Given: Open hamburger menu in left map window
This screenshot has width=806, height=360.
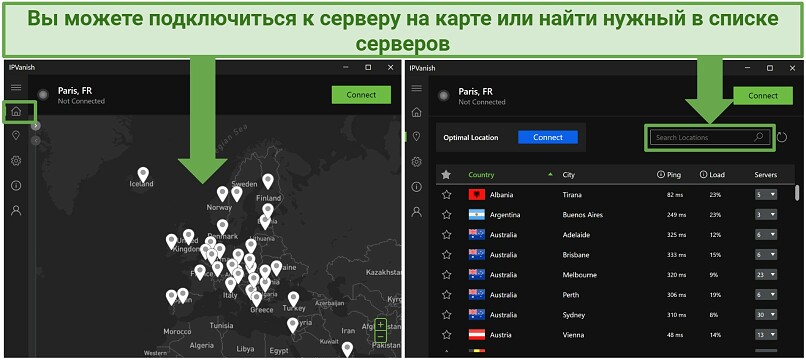Looking at the screenshot, I should 16,87.
